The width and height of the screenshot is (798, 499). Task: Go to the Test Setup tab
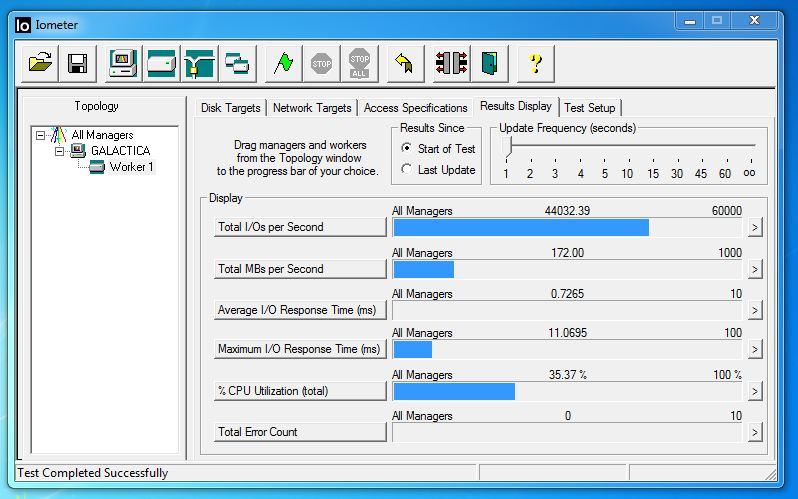coord(590,108)
